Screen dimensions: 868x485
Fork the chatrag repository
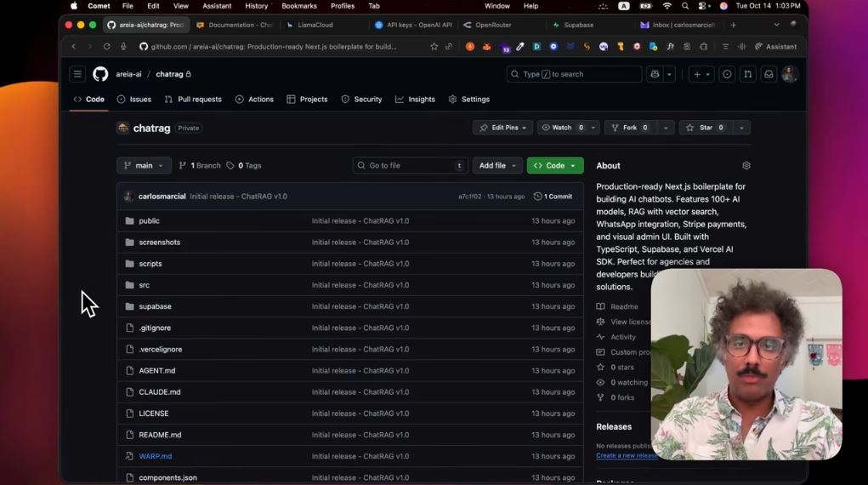pos(630,128)
